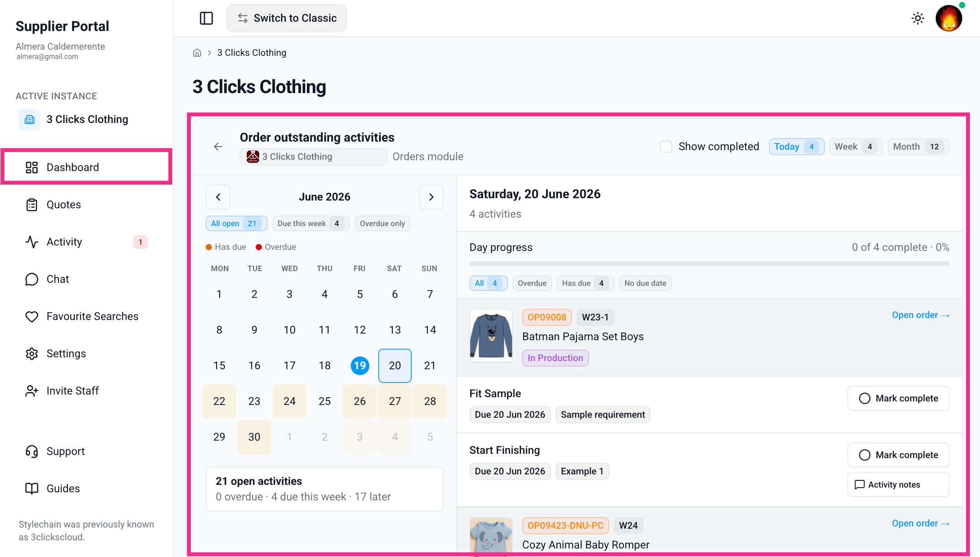Click the Quotes clipboard icon
Viewport: 980px width, 557px height.
pos(32,205)
